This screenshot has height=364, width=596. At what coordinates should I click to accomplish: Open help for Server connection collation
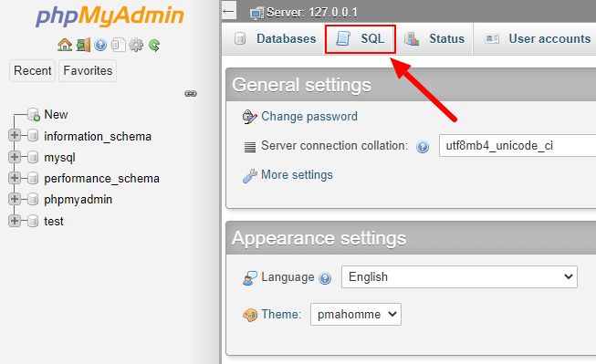(x=423, y=147)
